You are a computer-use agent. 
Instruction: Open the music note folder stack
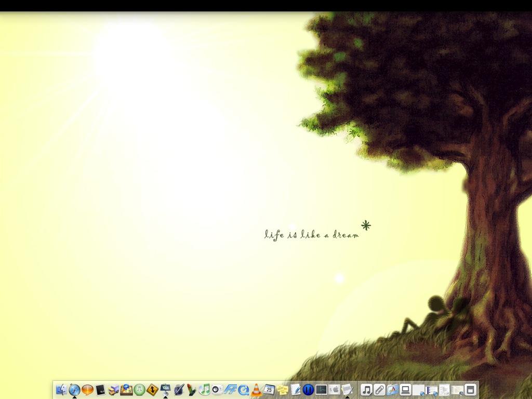tap(366, 390)
